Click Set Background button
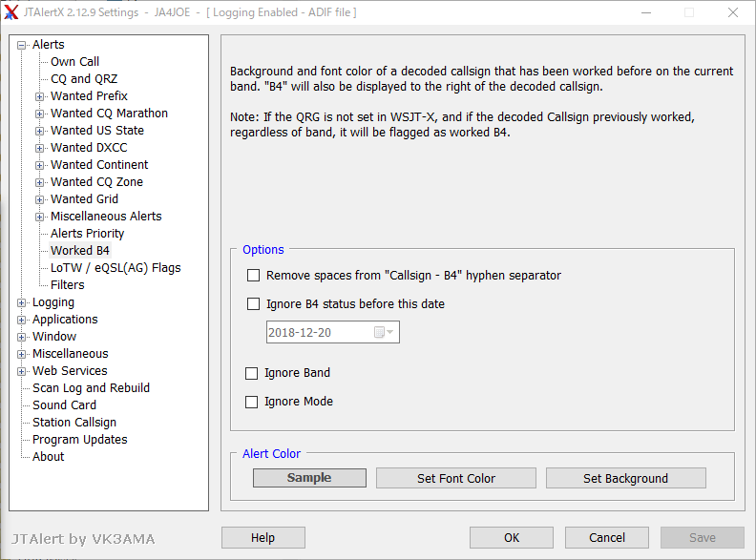This screenshot has width=756, height=560. click(626, 478)
